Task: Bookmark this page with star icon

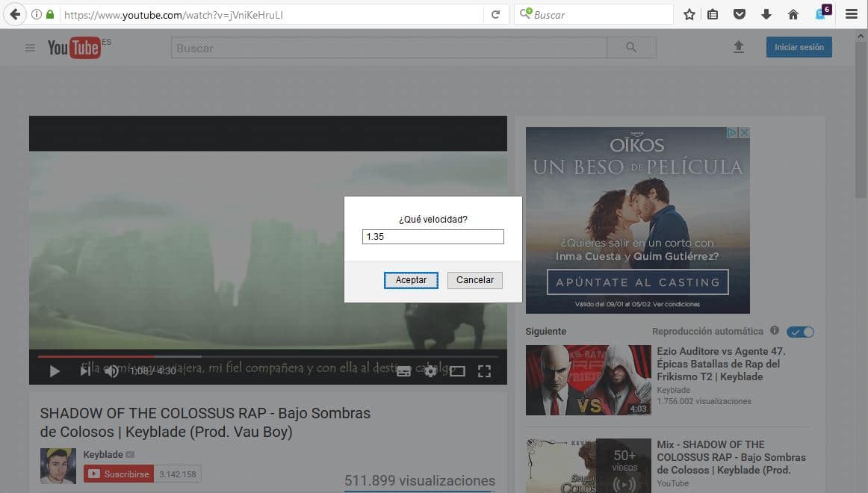Action: tap(689, 14)
